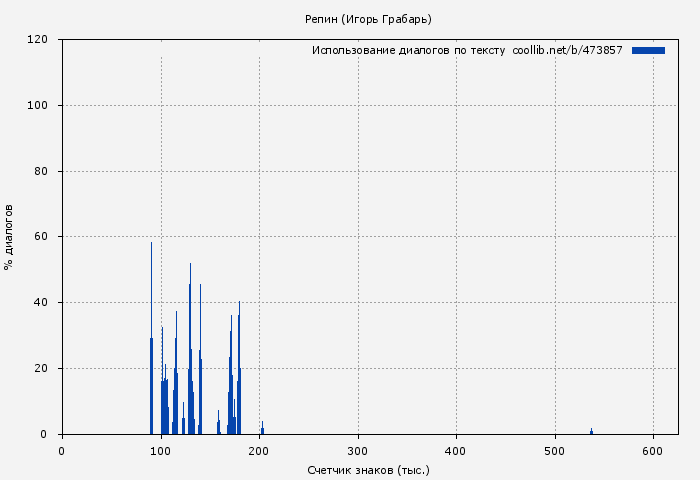Screen dimensions: 700x480
Task: Select the small isolated bar near 537 thousand
Action: 591,431
